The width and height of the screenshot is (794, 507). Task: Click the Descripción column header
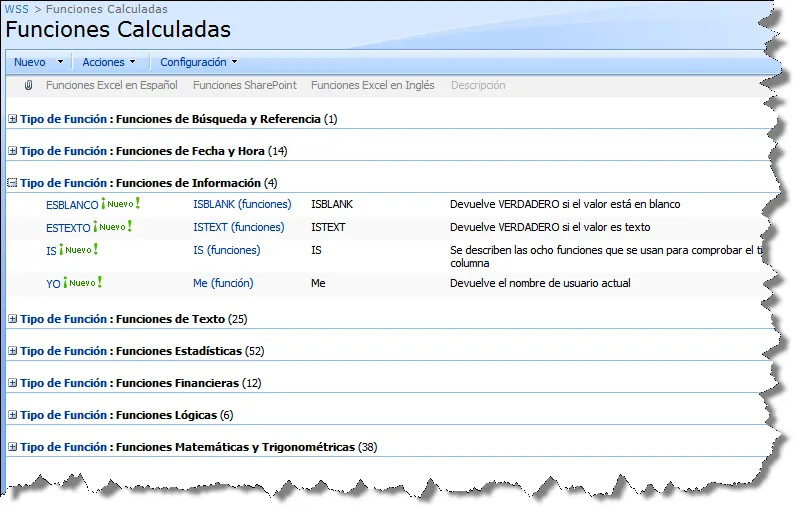point(478,85)
